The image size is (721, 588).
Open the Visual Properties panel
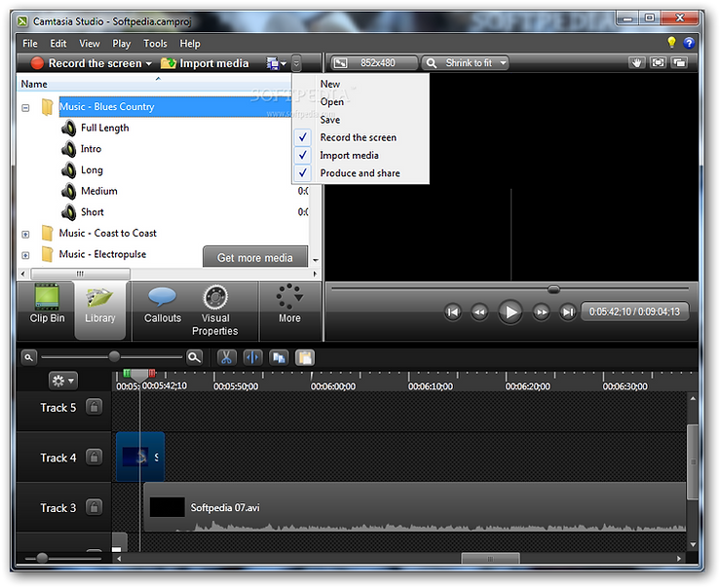(215, 312)
